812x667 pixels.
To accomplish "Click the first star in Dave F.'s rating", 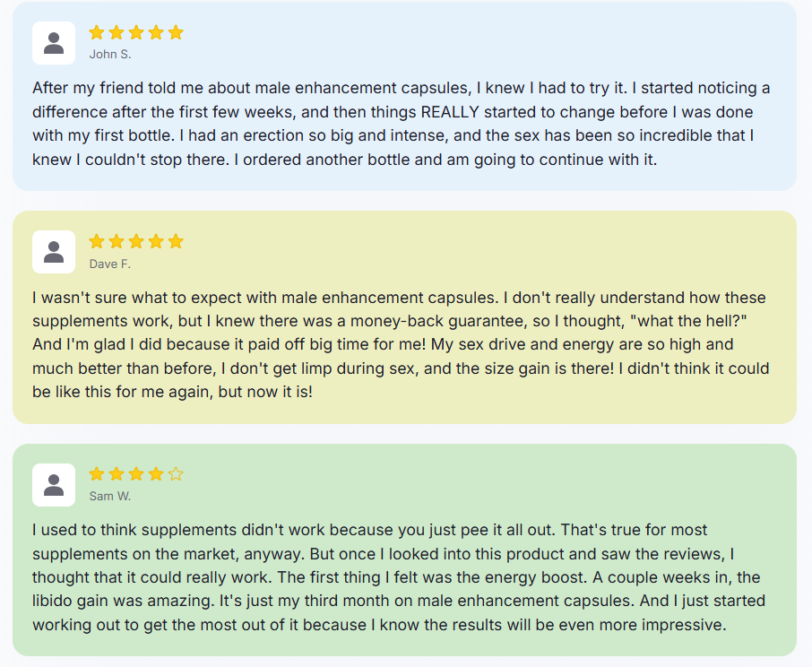I will (97, 241).
